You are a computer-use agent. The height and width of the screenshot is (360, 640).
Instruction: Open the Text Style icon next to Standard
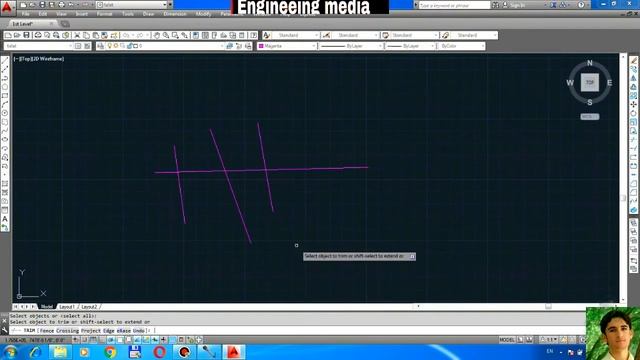point(267,36)
